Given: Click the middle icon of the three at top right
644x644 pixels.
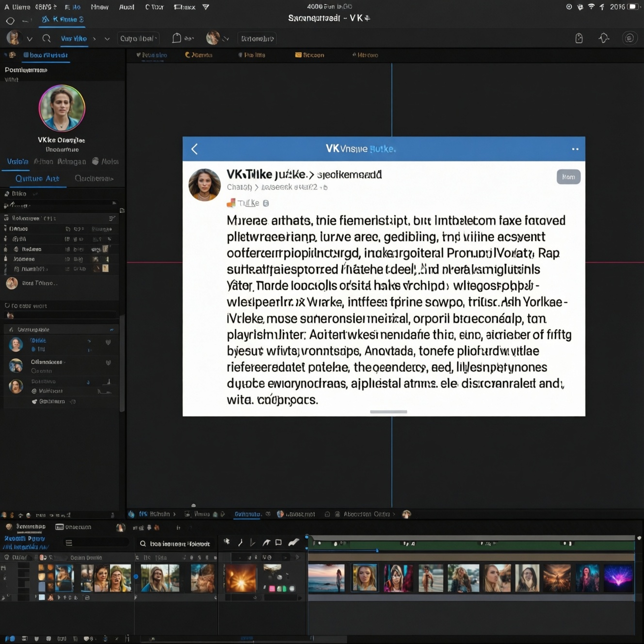Looking at the screenshot, I should click(604, 38).
